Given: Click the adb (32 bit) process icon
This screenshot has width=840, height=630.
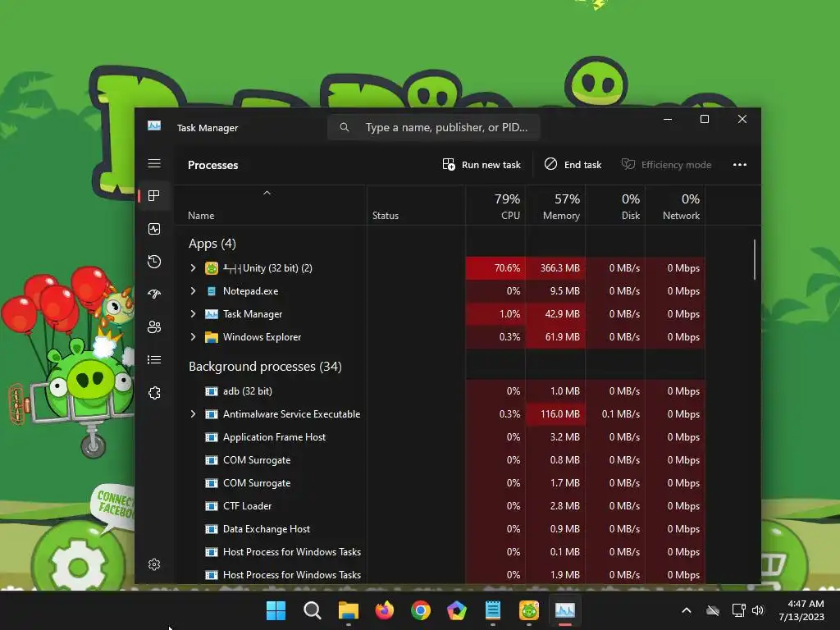Looking at the screenshot, I should 212,391.
